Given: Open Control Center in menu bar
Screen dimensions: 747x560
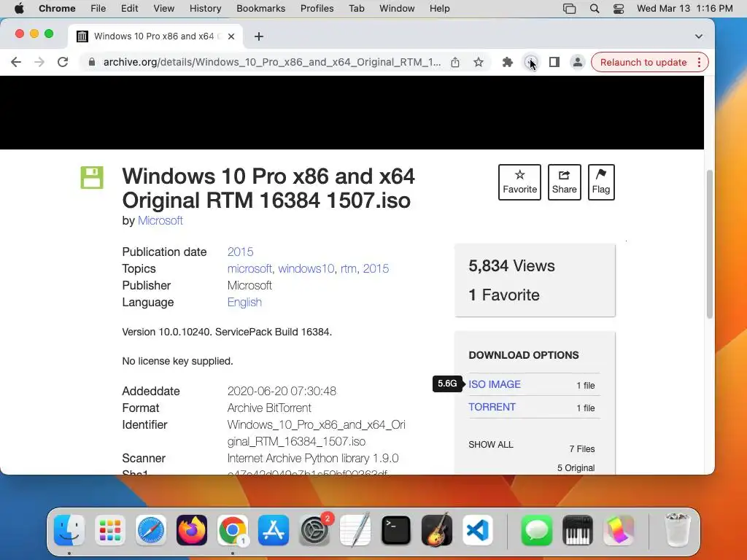Looking at the screenshot, I should (x=619, y=9).
